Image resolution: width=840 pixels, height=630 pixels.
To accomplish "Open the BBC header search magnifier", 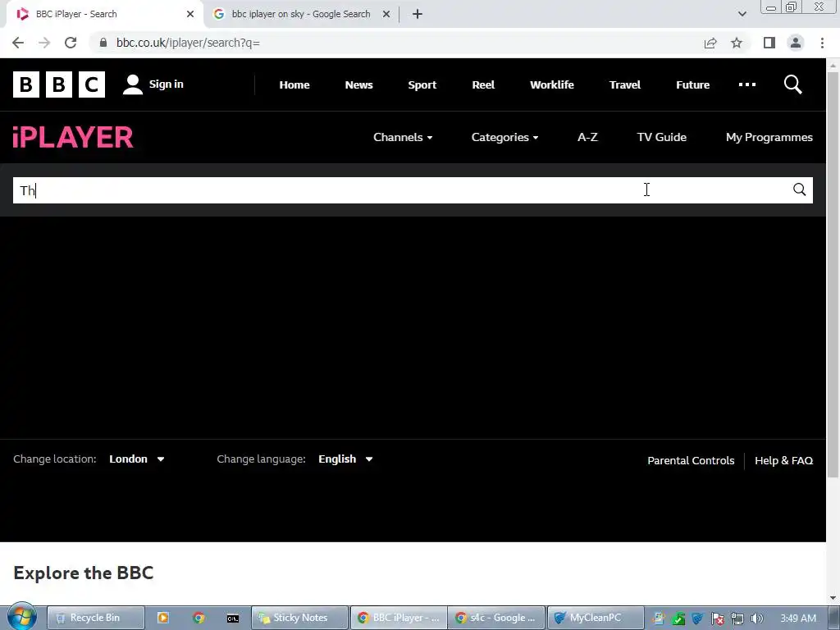I will [793, 84].
